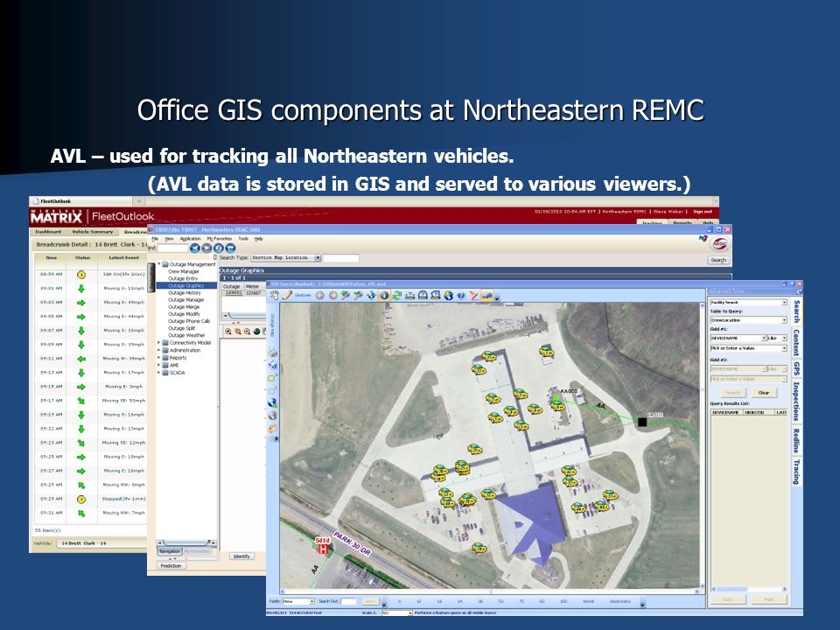Screen dimensions: 840x630
Task: Switch to the Inspections tab in Advanced Tools
Action: 796,401
